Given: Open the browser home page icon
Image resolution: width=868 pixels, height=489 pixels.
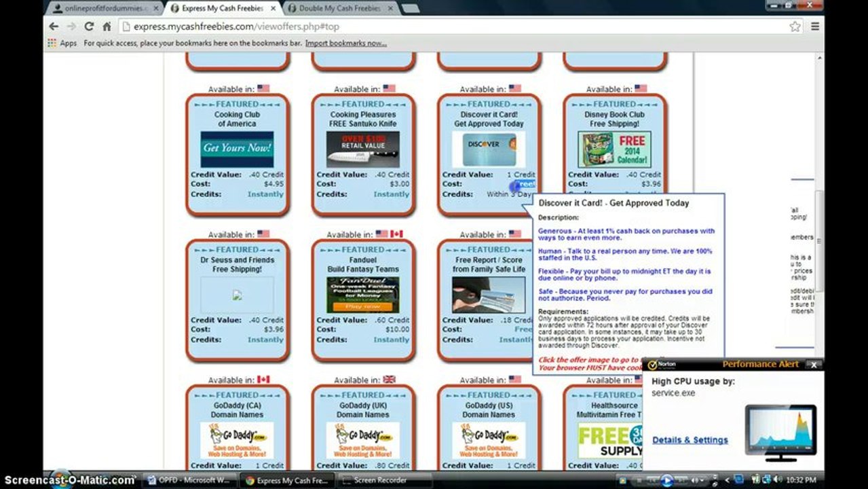Looking at the screenshot, I should pos(107,26).
